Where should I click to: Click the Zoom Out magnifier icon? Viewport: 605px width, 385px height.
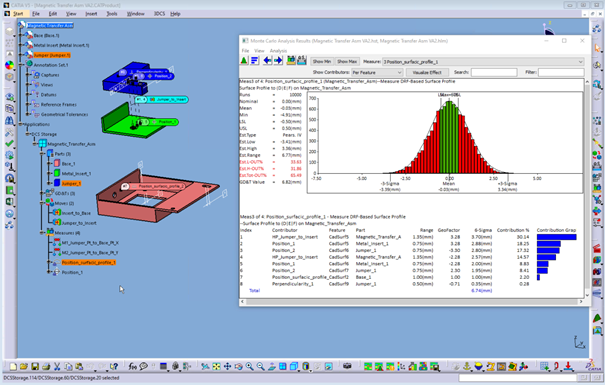[x=261, y=366]
